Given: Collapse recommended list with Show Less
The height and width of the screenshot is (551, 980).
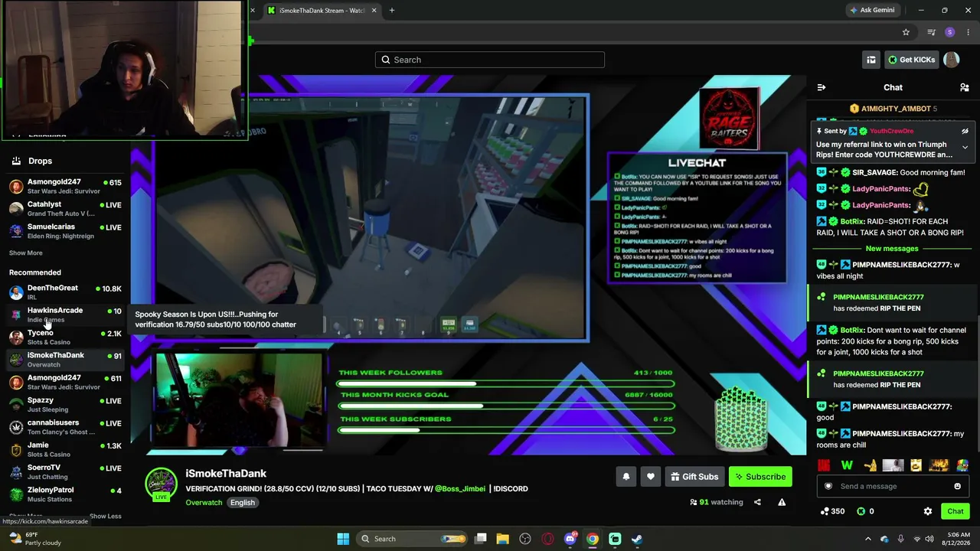Looking at the screenshot, I should (x=106, y=516).
